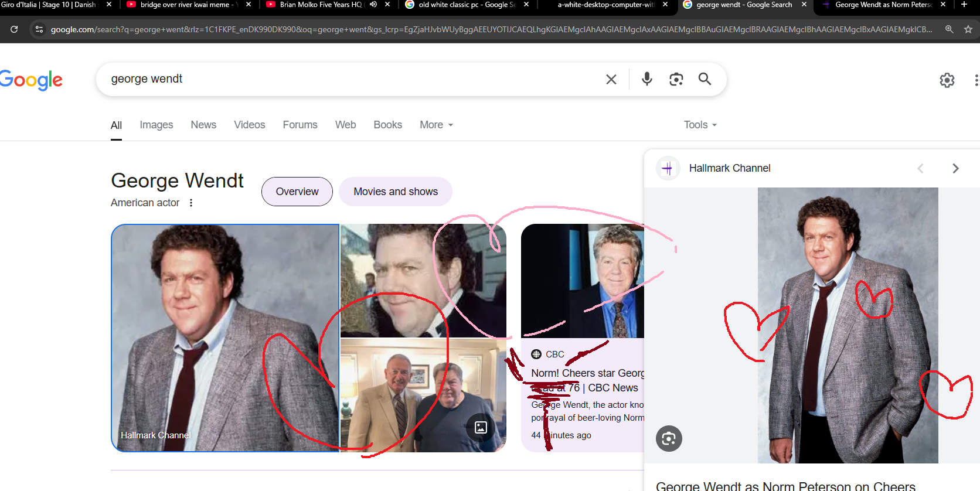
Task: Click the Lens icon on the Hallmark preview image
Action: [x=669, y=438]
